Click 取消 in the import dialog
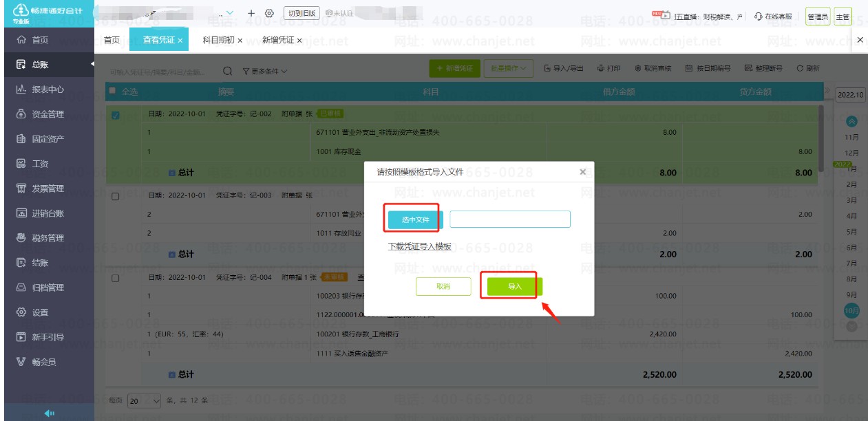 (x=443, y=287)
